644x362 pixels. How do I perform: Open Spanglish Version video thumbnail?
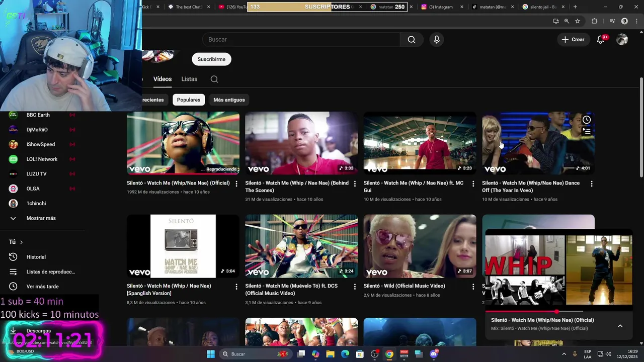[183, 246]
